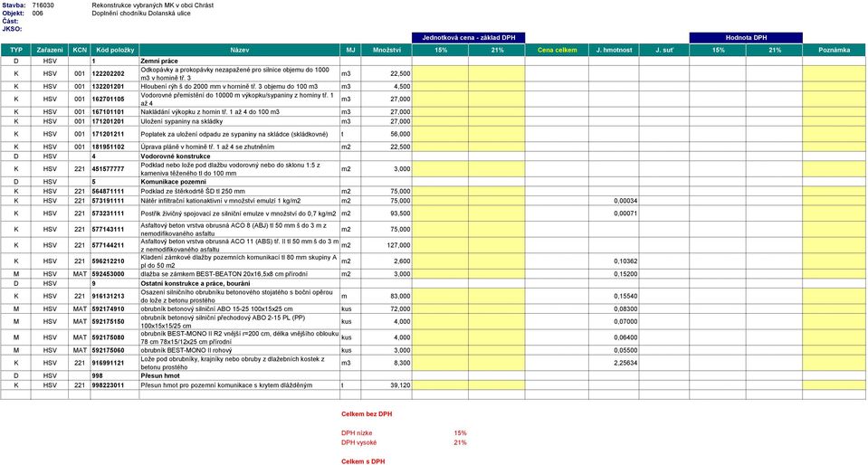Click the Cena celkem header
Viewport: 868px width, 465px height.
557,50
